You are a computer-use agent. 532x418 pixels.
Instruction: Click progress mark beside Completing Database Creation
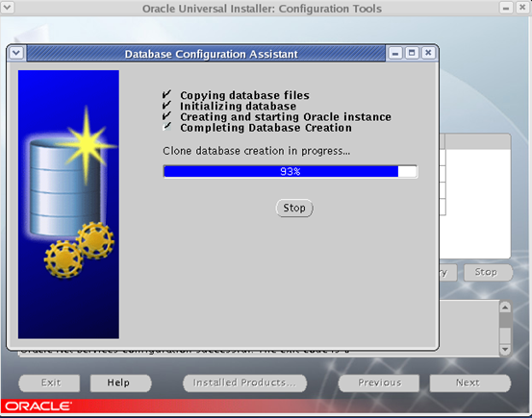166,127
